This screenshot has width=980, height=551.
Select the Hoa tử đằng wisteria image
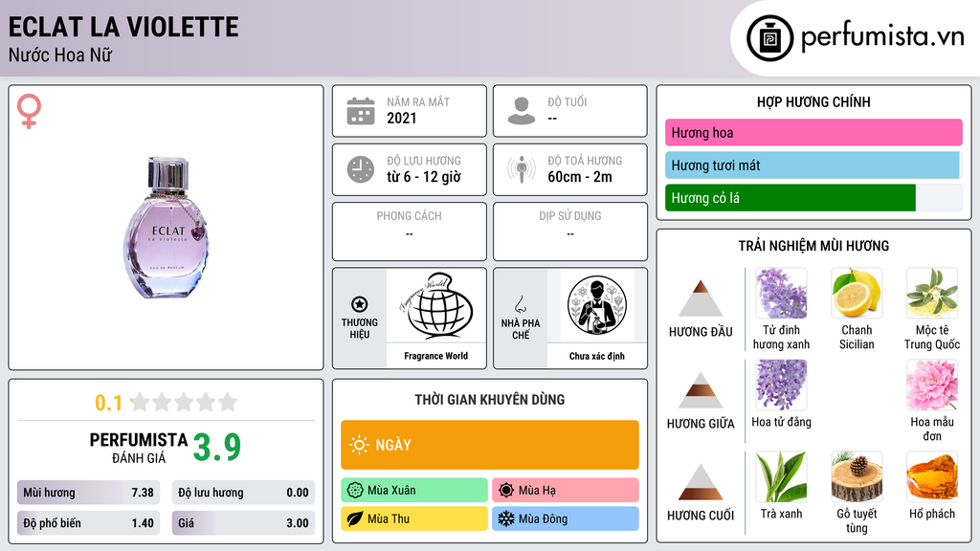[781, 386]
